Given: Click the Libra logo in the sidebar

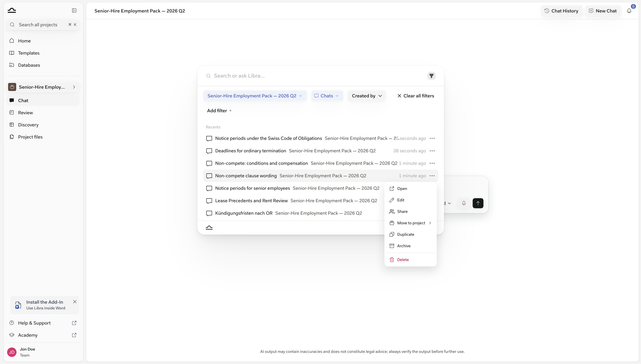Looking at the screenshot, I should click(x=12, y=10).
